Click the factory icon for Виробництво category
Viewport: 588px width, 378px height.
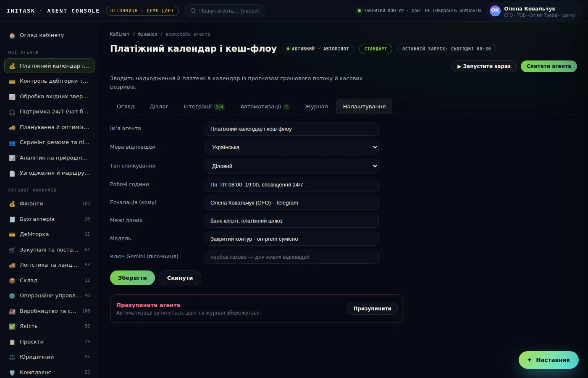click(12, 311)
